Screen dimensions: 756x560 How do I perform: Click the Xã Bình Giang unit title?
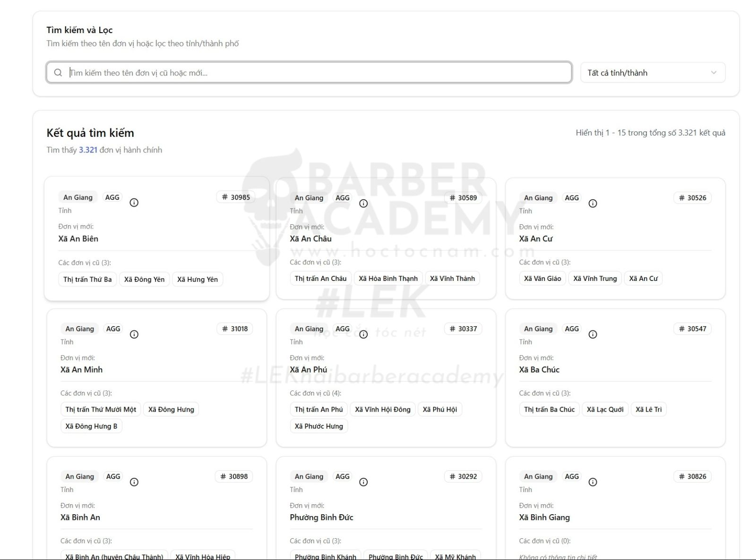click(544, 517)
